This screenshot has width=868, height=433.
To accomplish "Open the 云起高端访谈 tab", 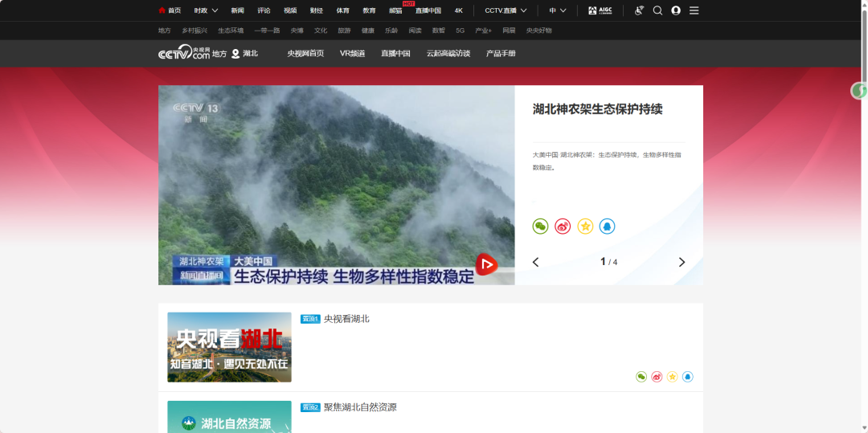I will pos(448,54).
